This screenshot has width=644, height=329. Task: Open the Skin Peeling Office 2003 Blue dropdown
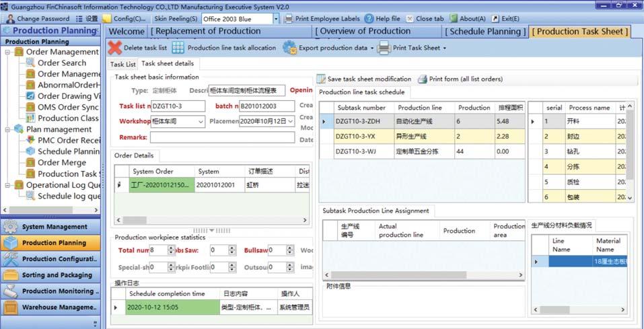276,19
